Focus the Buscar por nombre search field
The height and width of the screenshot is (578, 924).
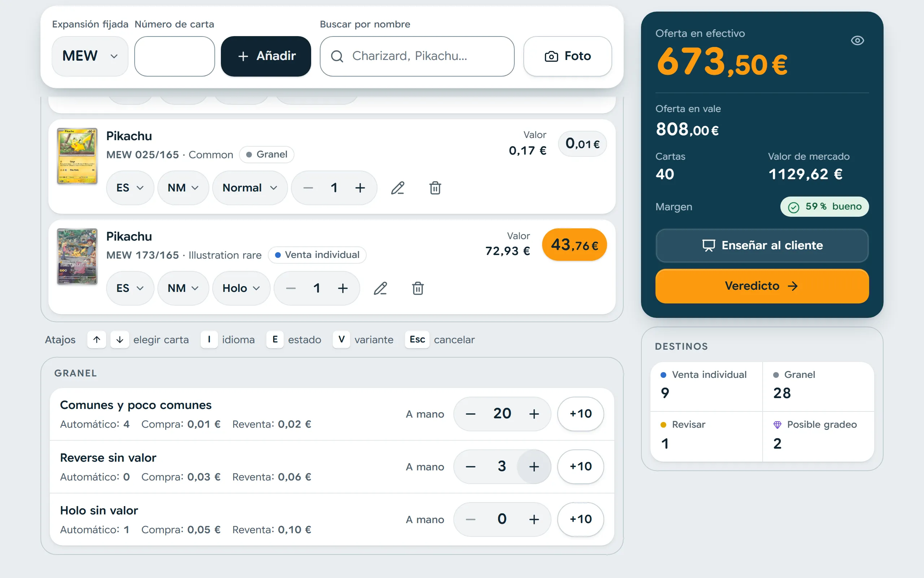coord(417,56)
